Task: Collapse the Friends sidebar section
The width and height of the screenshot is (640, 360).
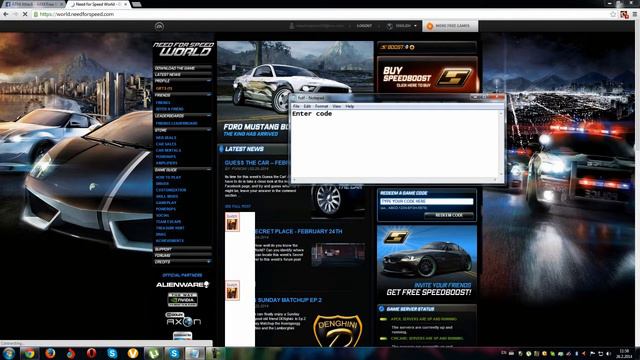Action: coord(209,95)
